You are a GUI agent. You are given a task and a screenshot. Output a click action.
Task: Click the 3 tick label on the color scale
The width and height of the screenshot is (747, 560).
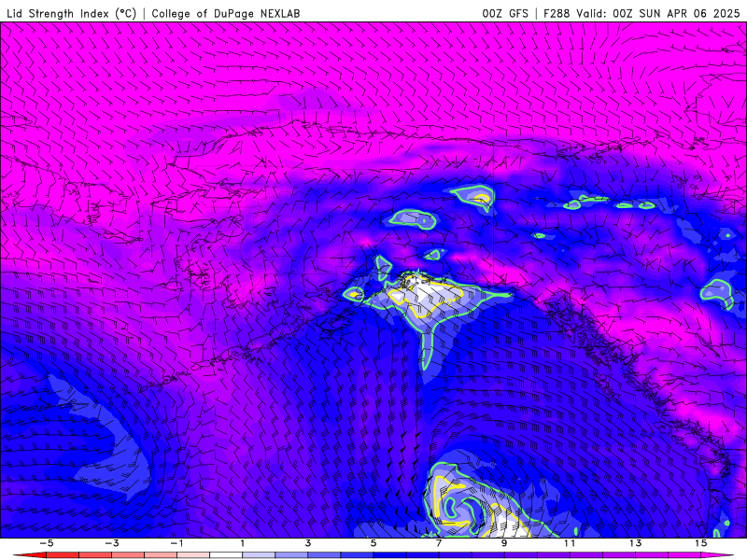[x=308, y=543]
